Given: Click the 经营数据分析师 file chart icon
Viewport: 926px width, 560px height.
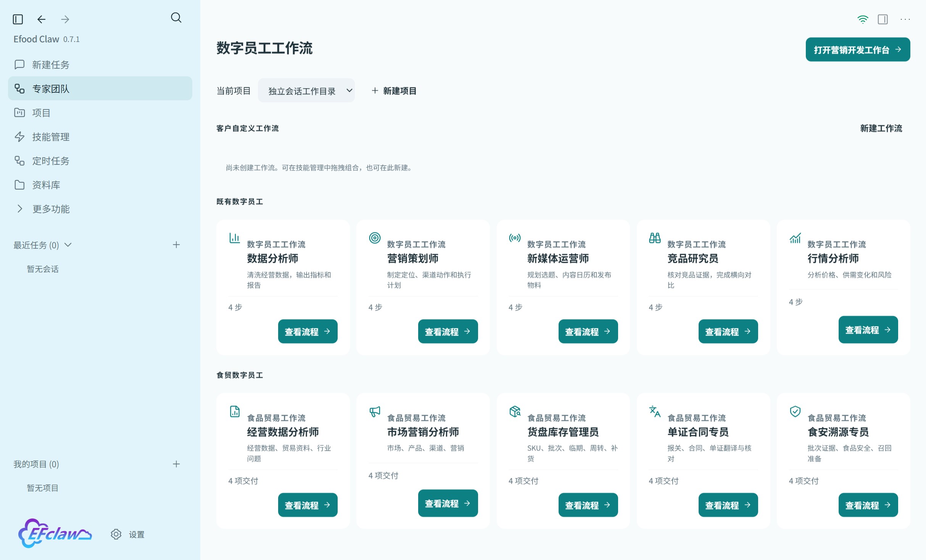Looking at the screenshot, I should (235, 411).
